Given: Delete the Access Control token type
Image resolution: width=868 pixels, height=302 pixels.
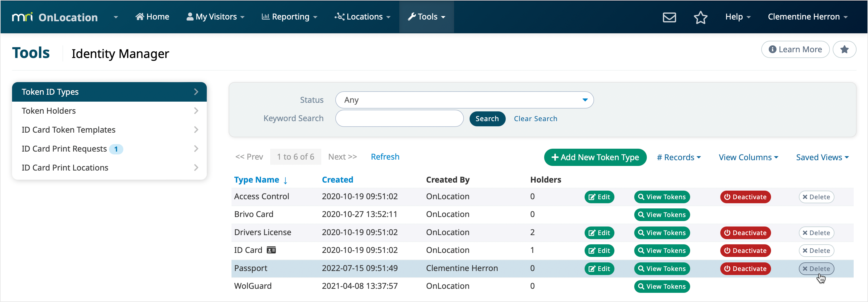Looking at the screenshot, I should click(x=816, y=197).
